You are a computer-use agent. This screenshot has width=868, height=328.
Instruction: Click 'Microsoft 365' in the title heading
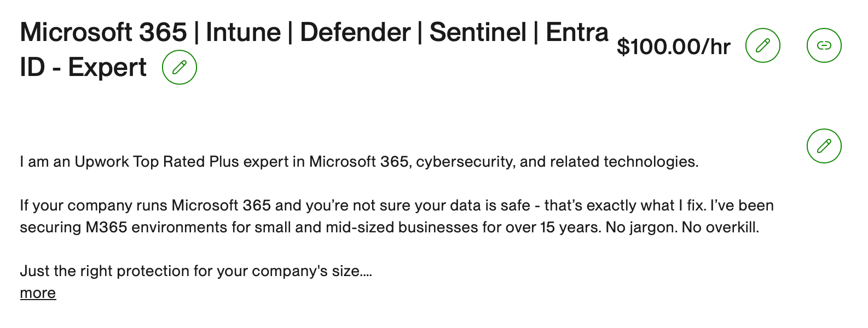point(103,32)
